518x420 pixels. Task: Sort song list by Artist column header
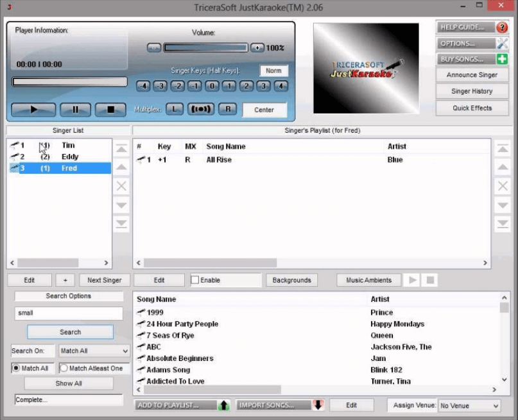(380, 299)
